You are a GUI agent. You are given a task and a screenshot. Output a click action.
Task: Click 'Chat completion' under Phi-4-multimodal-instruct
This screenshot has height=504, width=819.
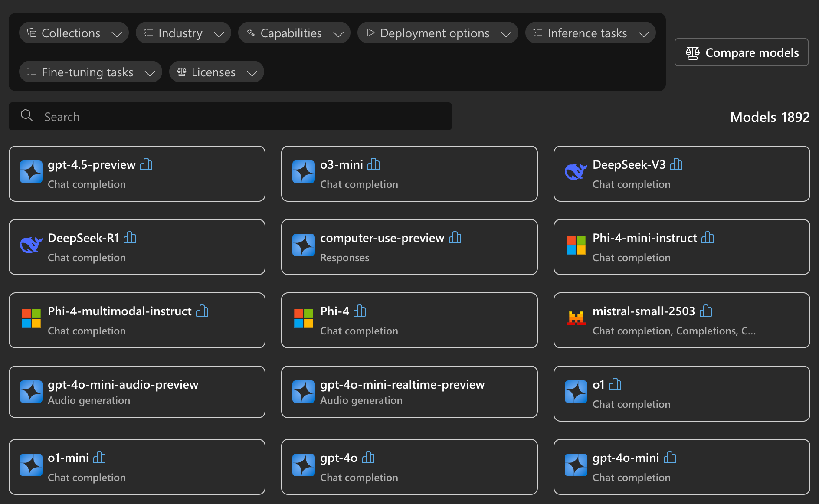click(x=86, y=331)
